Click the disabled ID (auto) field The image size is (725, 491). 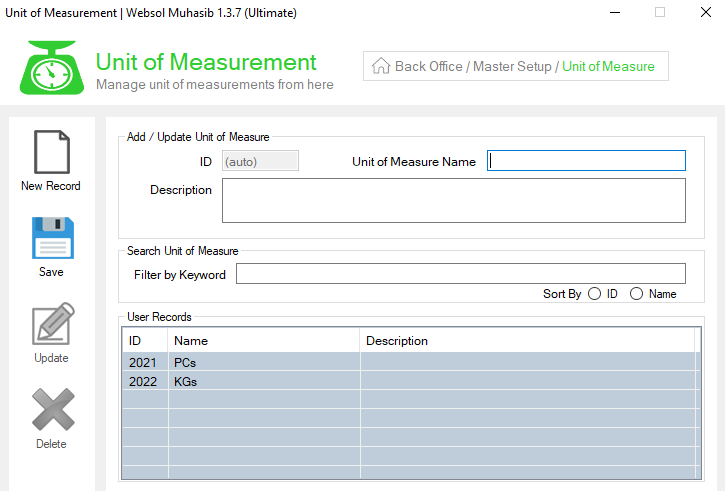(x=260, y=161)
